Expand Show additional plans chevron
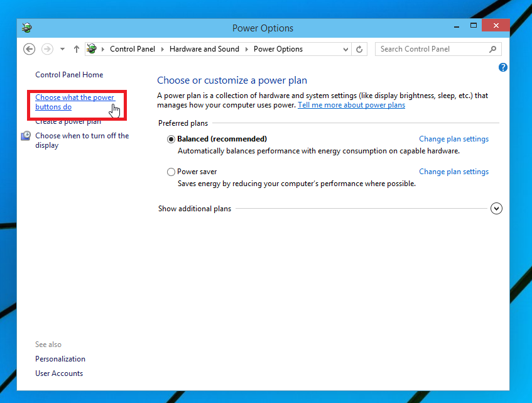Image resolution: width=532 pixels, height=403 pixels. 496,209
